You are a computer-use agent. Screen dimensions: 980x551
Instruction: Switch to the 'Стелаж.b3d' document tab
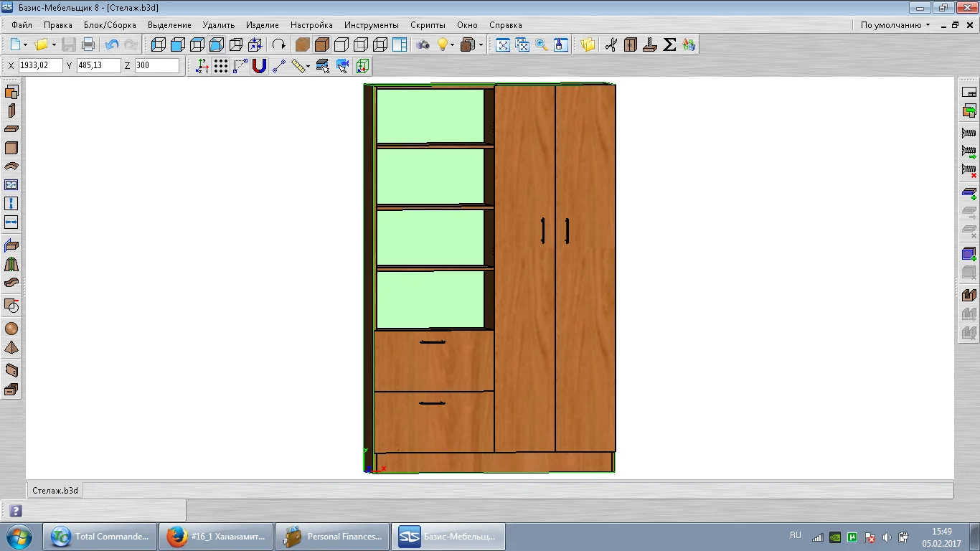pyautogui.click(x=55, y=491)
